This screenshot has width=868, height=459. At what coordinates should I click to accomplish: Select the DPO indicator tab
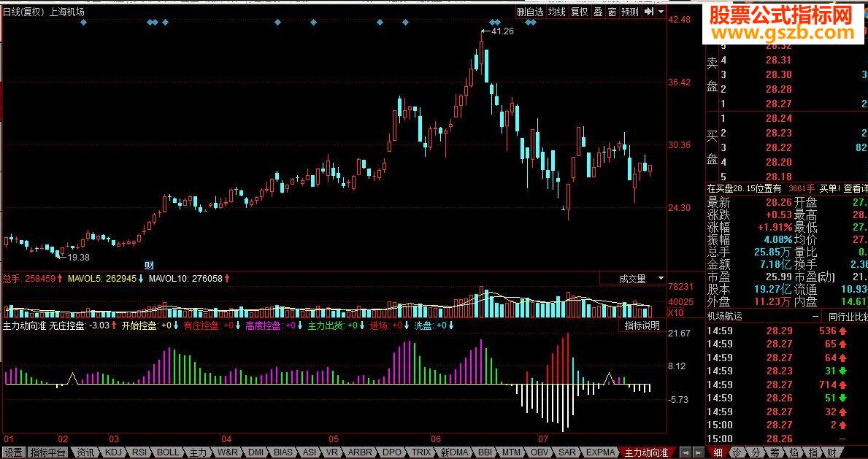pyautogui.click(x=393, y=452)
